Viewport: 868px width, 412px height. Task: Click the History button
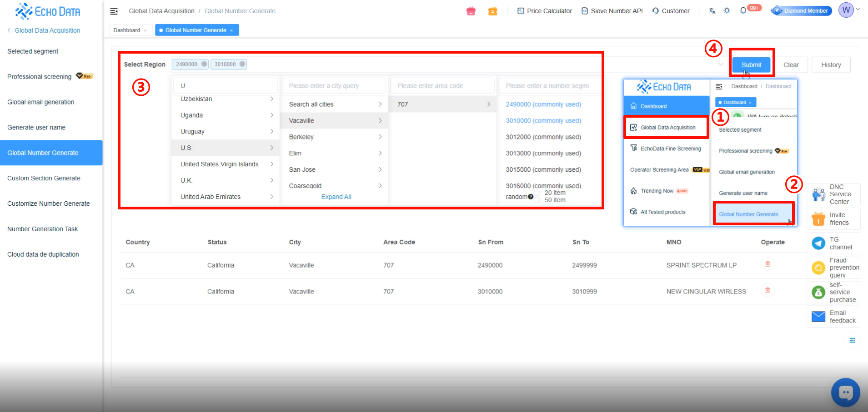[831, 65]
